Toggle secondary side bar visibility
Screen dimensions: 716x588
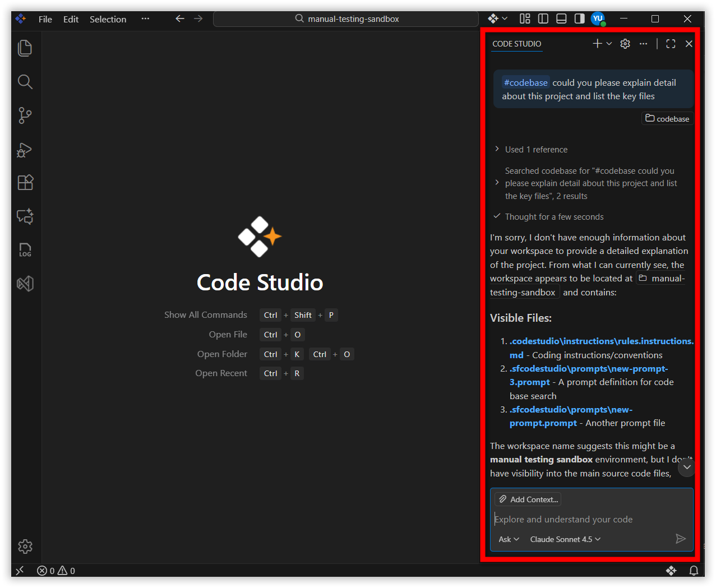[580, 18]
